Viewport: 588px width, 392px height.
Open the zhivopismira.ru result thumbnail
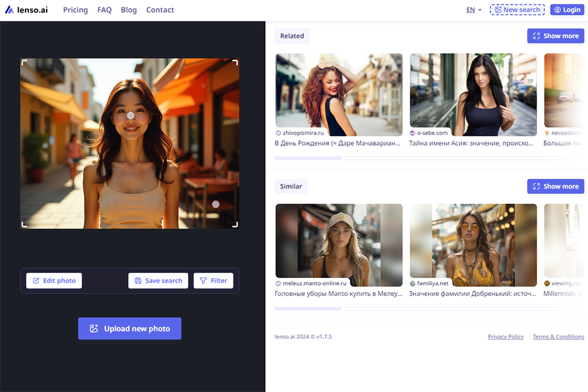pos(339,94)
